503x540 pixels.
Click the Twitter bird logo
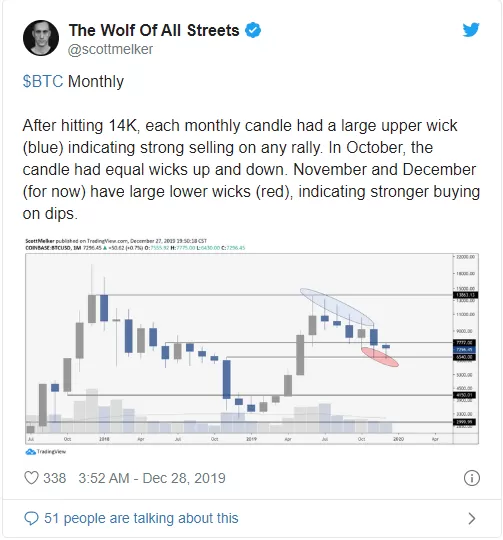(471, 30)
